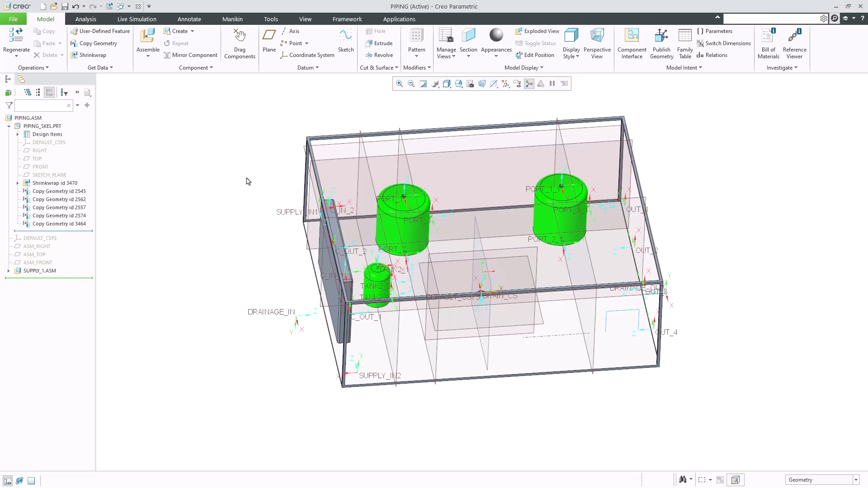Toggle the settings tree columns view
The width and height of the screenshot is (868, 488).
49,92
